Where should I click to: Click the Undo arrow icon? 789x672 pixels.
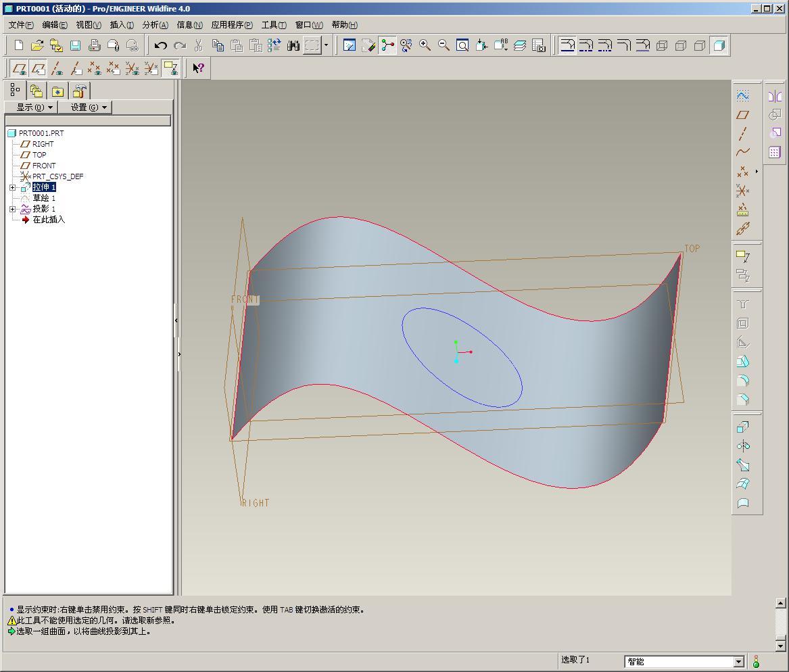tap(160, 46)
